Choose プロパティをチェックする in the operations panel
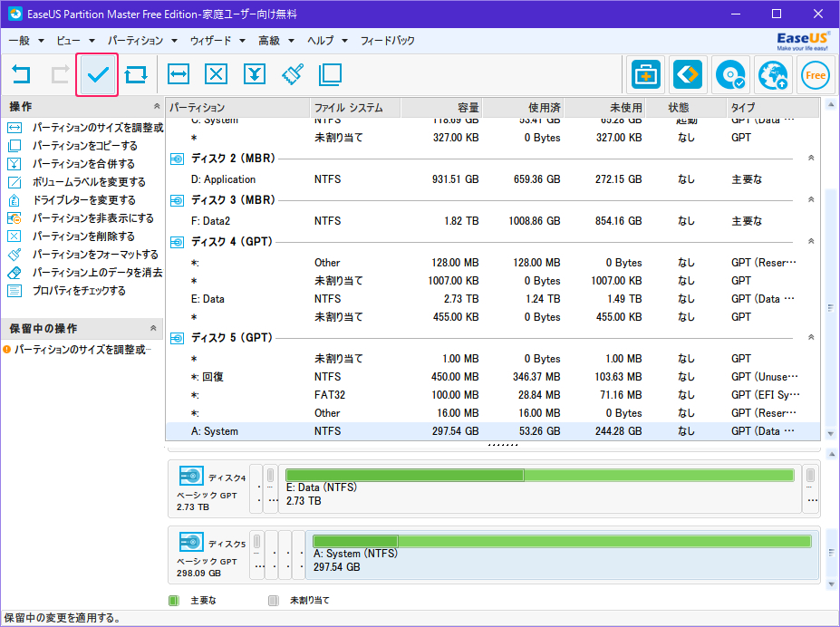The image size is (840, 627). 66,291
